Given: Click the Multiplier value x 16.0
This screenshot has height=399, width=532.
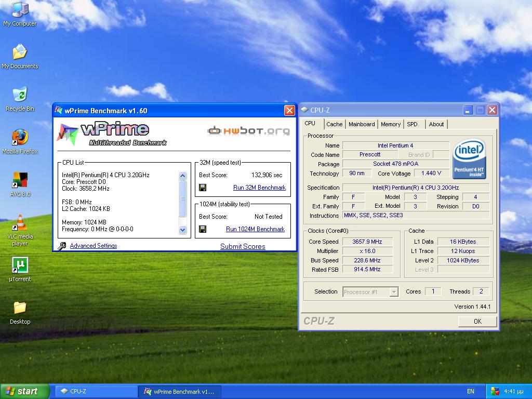Looking at the screenshot, I should tap(367, 251).
